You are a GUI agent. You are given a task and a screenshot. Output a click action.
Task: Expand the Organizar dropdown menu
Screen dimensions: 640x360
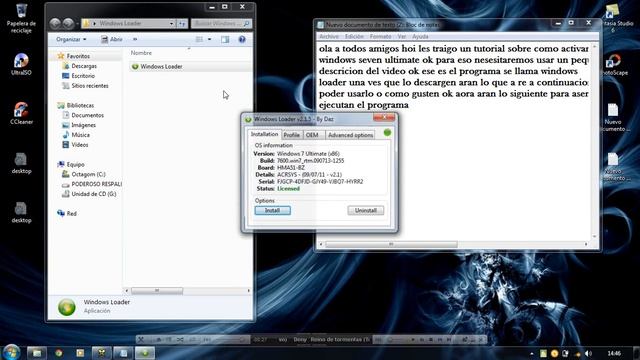pos(71,40)
